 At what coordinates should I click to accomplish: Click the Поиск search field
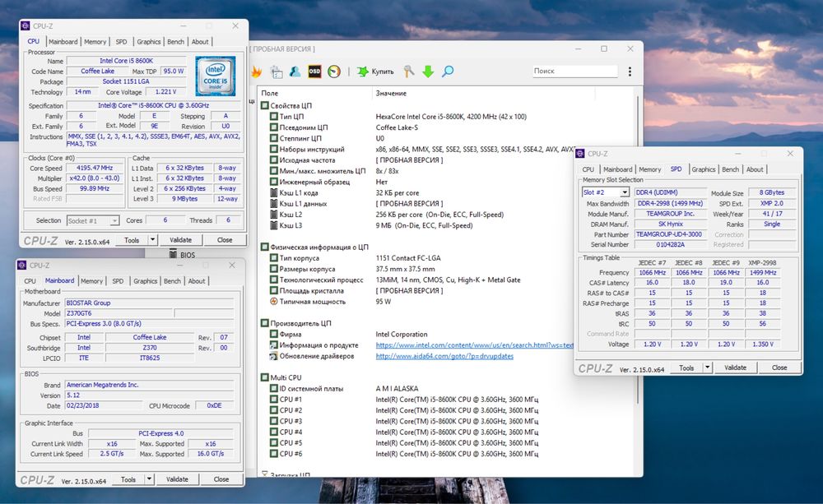[574, 72]
